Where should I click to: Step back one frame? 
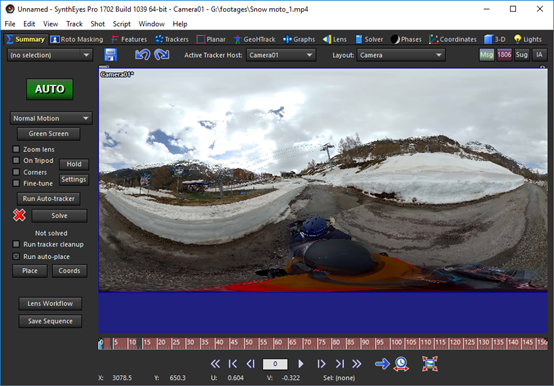click(x=251, y=364)
